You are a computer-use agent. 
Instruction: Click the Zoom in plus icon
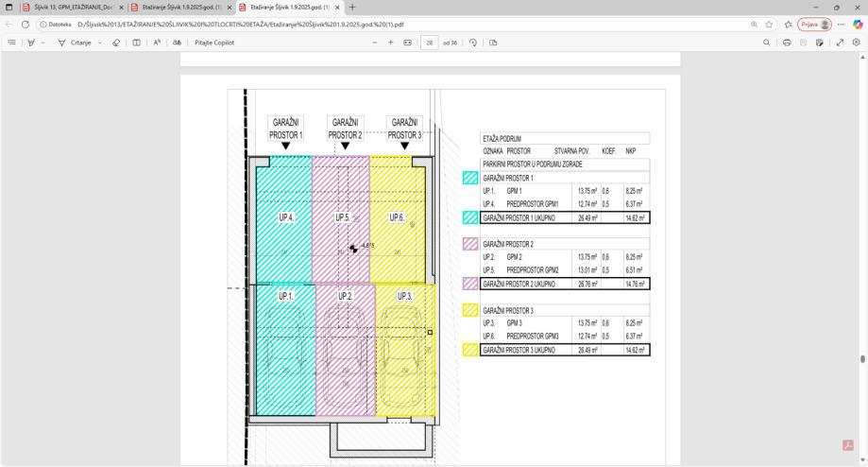click(391, 43)
